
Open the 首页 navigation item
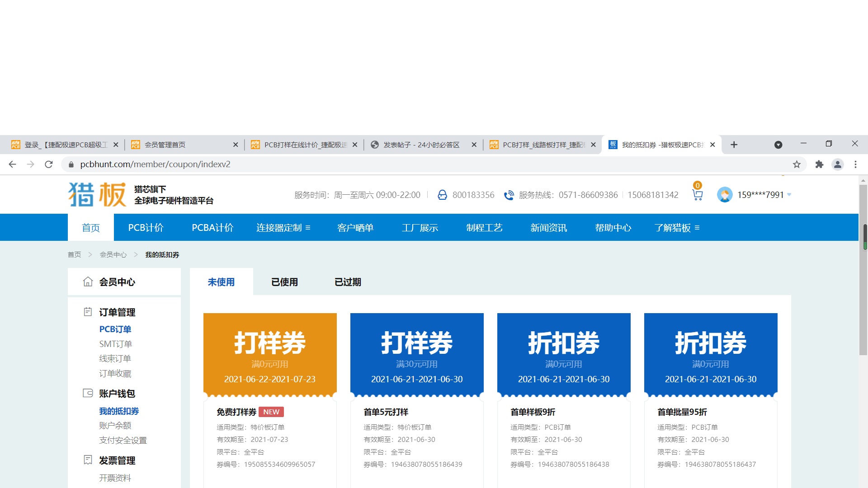91,228
